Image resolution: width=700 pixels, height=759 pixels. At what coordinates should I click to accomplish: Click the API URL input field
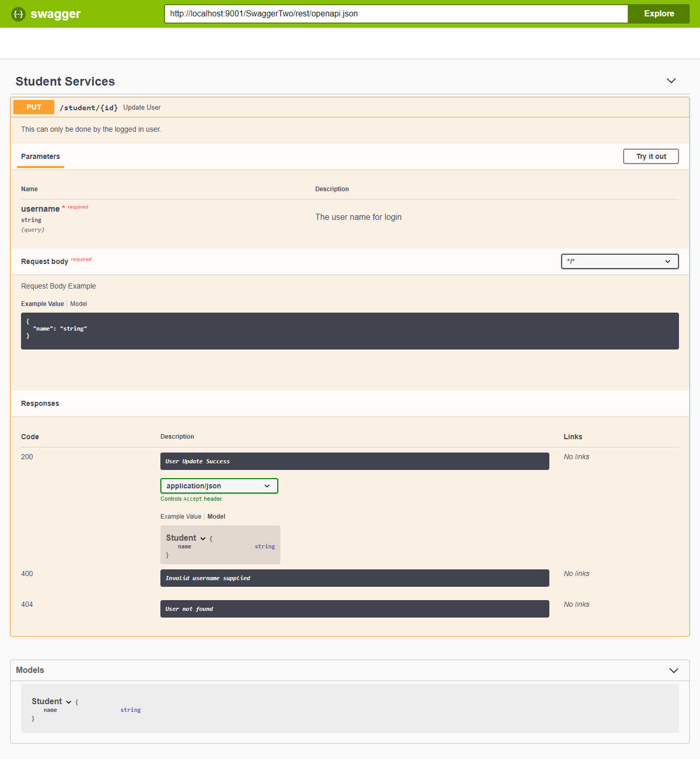point(396,14)
